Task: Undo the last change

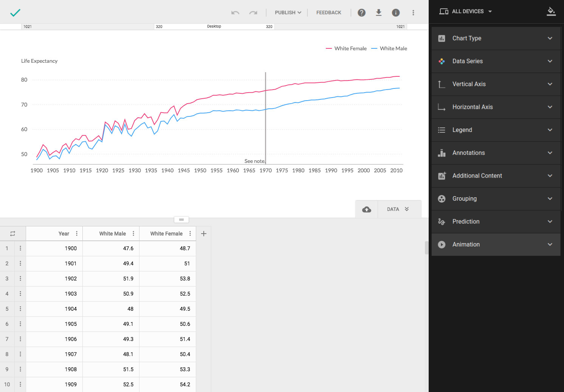Action: coord(235,13)
